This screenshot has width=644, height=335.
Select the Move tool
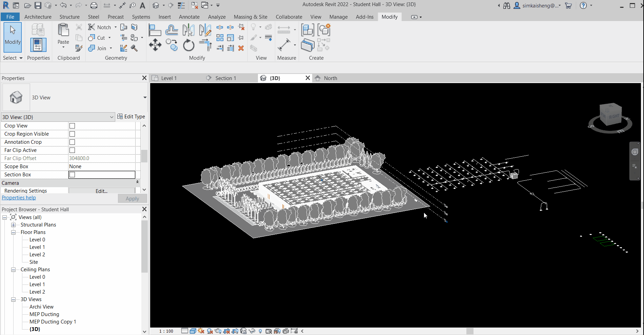pos(155,45)
